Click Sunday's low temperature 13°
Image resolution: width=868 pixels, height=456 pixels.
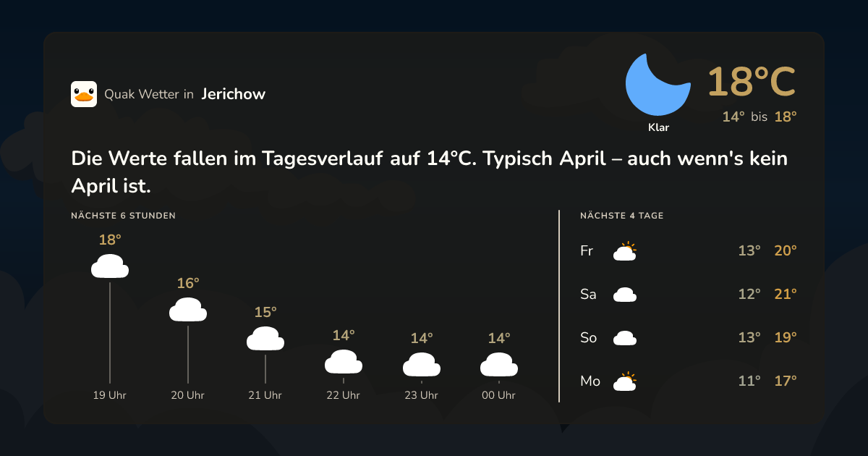tap(749, 338)
